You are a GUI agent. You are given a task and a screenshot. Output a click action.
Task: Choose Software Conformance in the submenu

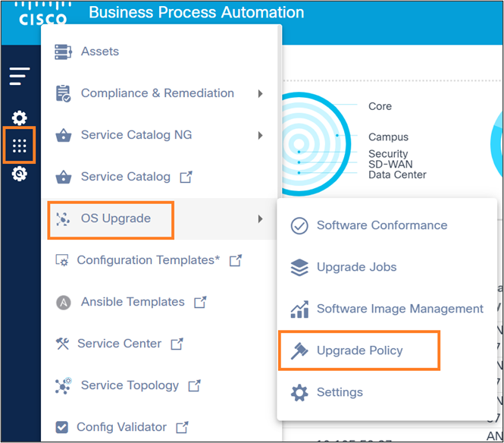381,225
